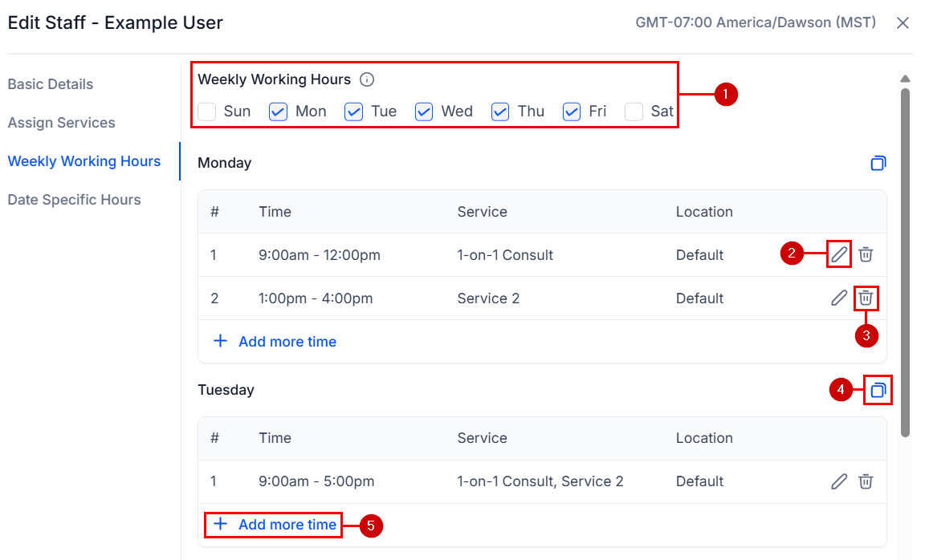Delete Tuesday's 9:00am time slot
This screenshot has width=925, height=560.
point(866,481)
